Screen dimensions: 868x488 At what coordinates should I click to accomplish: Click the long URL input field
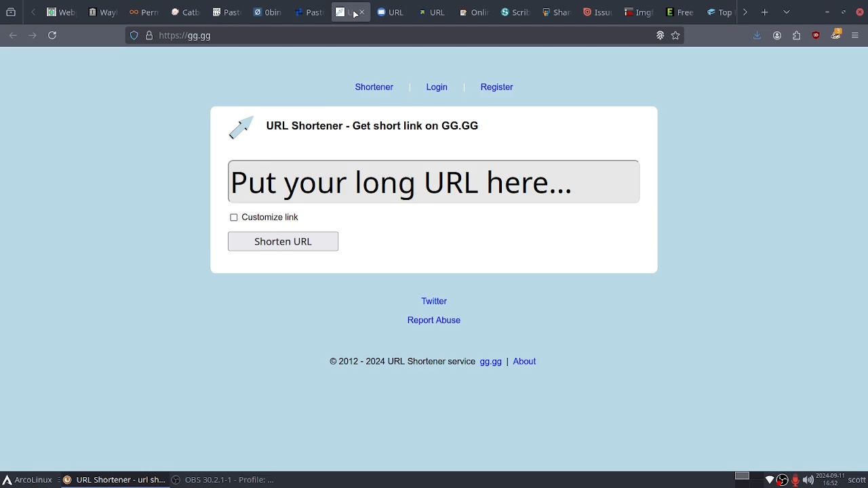coord(433,182)
